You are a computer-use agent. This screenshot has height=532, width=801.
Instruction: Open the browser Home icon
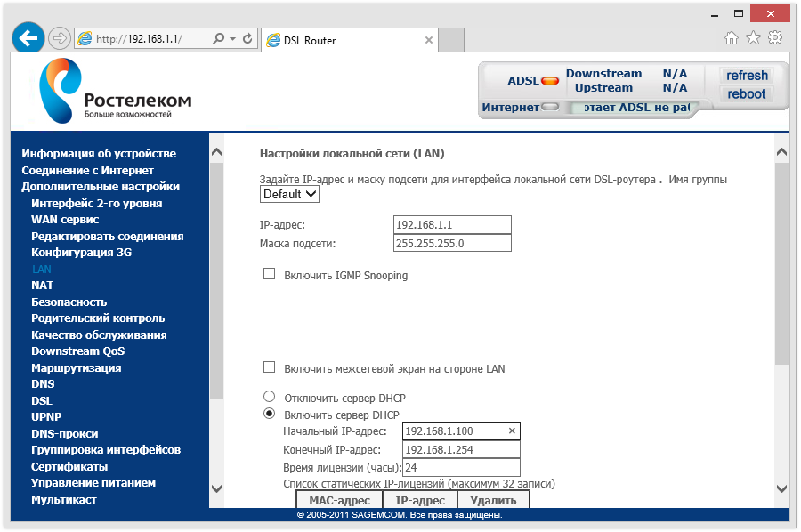(x=732, y=37)
